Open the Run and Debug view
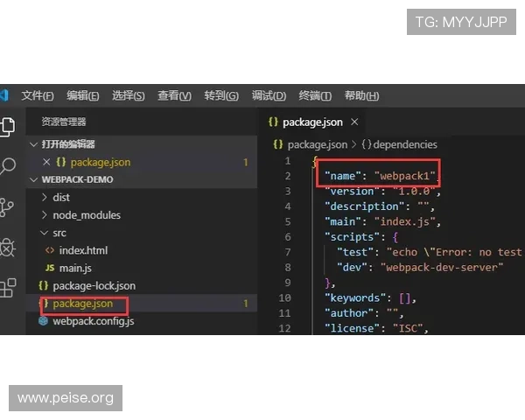Screen dimensions: 525x420 7,248
